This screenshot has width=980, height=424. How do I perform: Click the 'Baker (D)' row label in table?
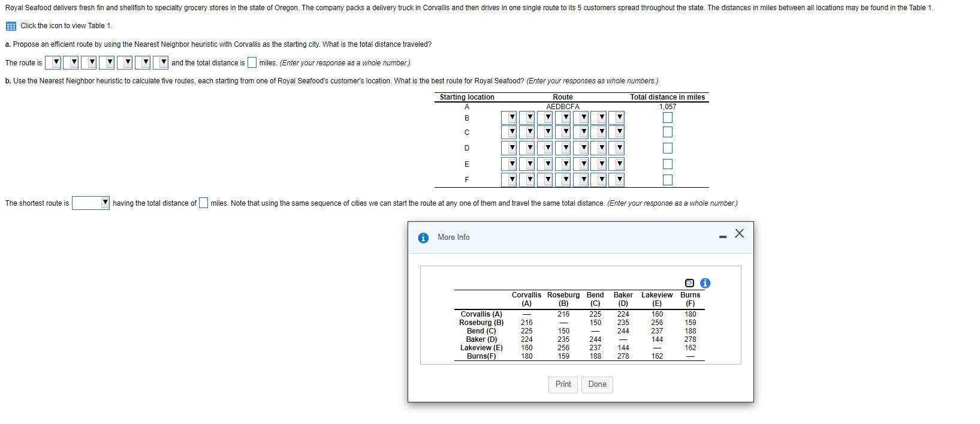coord(481,339)
